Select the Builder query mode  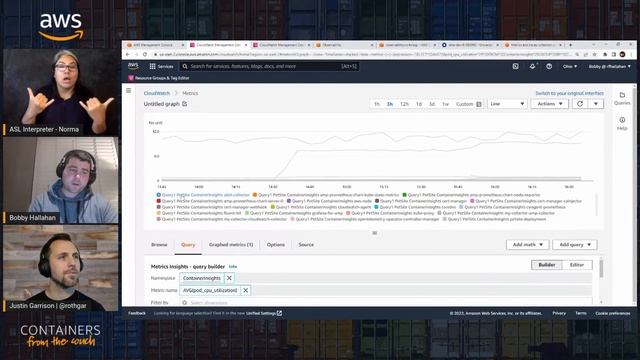[x=547, y=265]
